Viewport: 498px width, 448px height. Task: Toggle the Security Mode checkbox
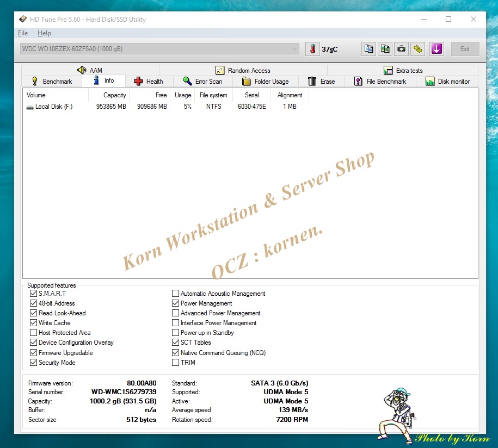click(x=33, y=362)
